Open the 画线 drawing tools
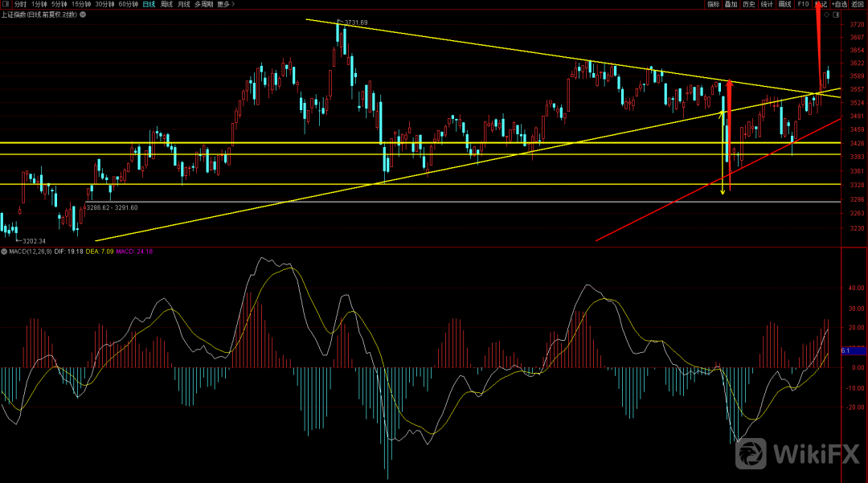Screen dimensions: 868x483 (785, 4)
